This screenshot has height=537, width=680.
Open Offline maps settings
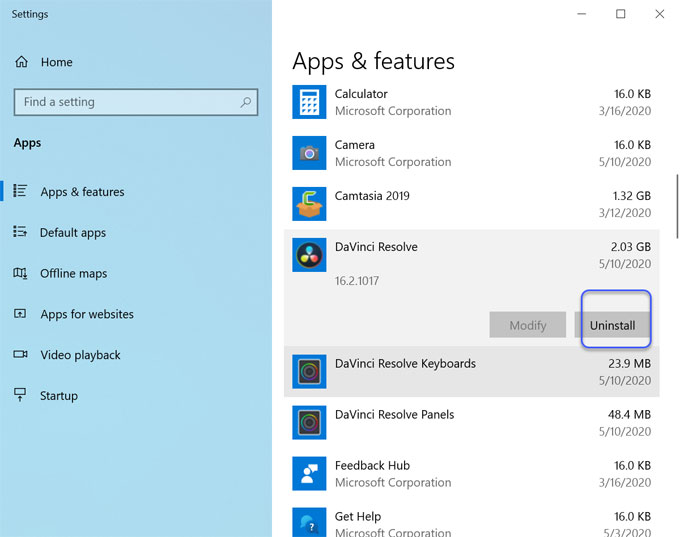coord(74,274)
